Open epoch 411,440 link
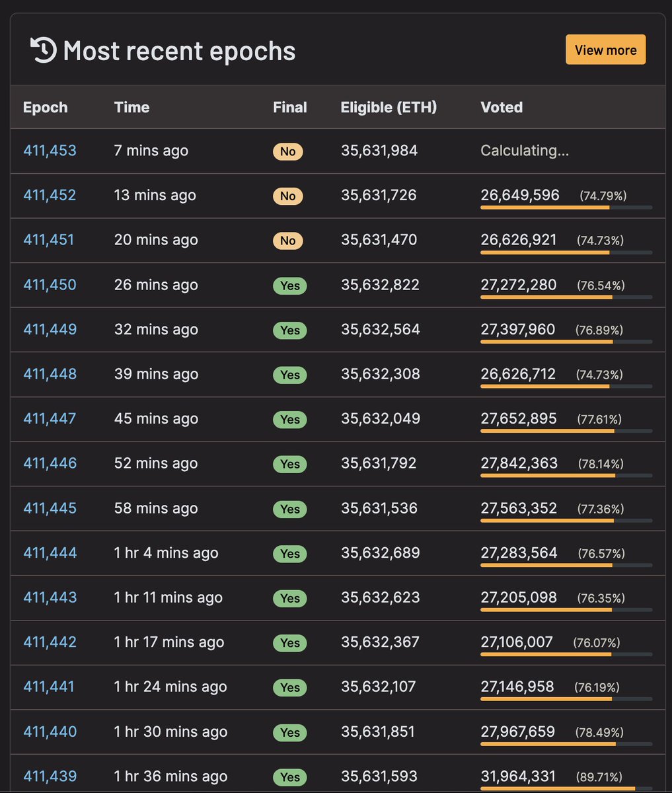Screen dimensions: 672x793 [50, 732]
